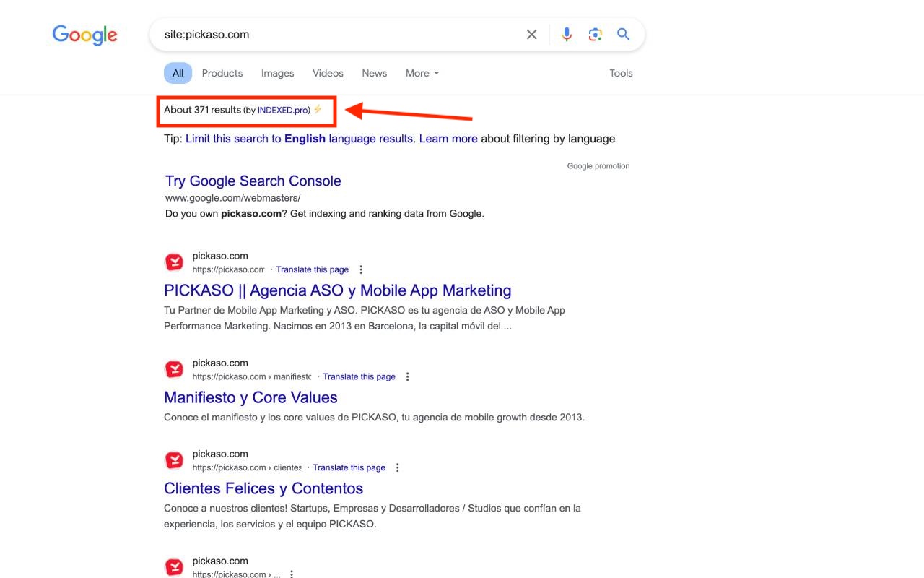
Task: Open the INDEXED.pro link
Action: 284,110
